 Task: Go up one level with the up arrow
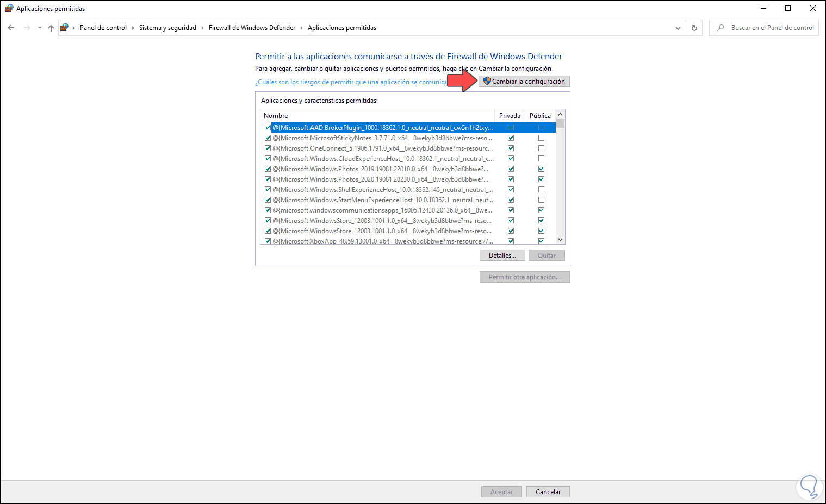click(51, 28)
